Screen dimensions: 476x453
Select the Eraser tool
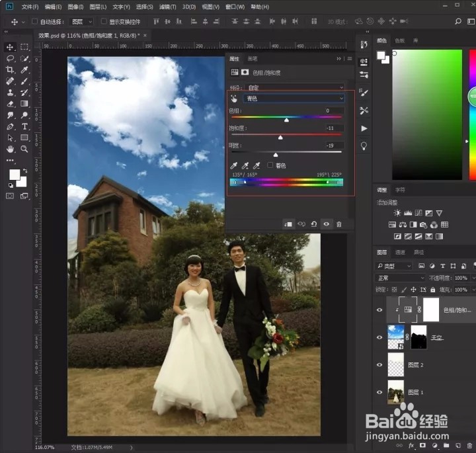pos(10,104)
